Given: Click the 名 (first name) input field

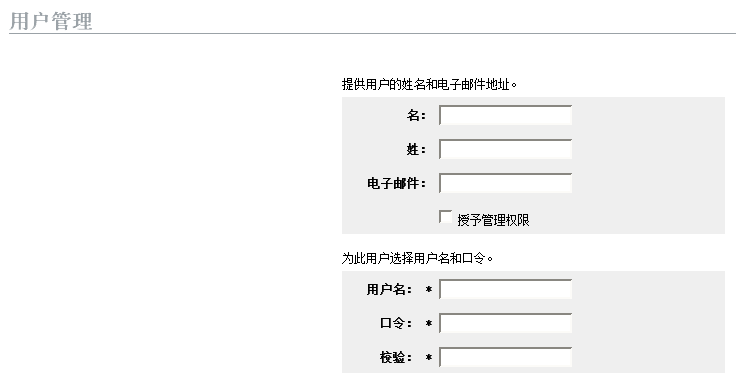Looking at the screenshot, I should (506, 115).
